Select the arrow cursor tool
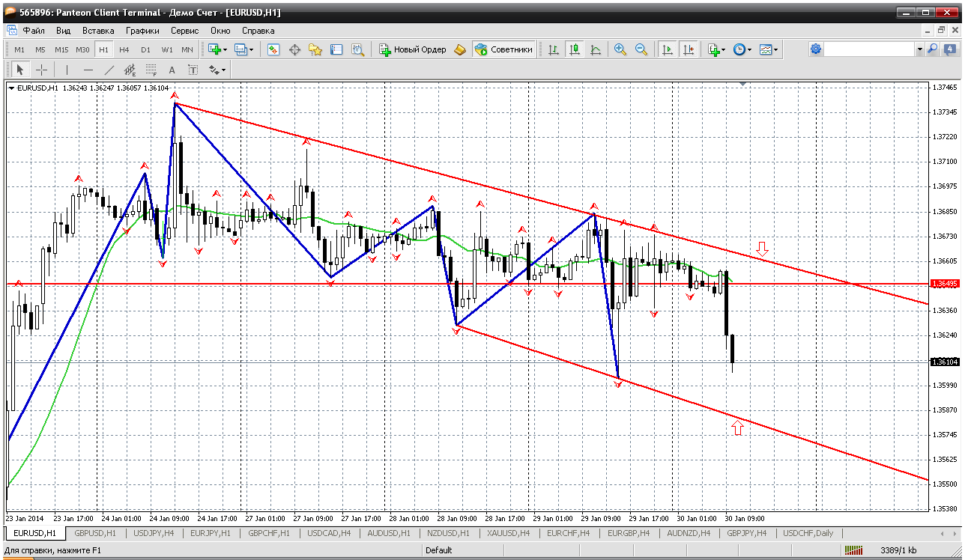Image resolution: width=965 pixels, height=560 pixels. [x=20, y=70]
